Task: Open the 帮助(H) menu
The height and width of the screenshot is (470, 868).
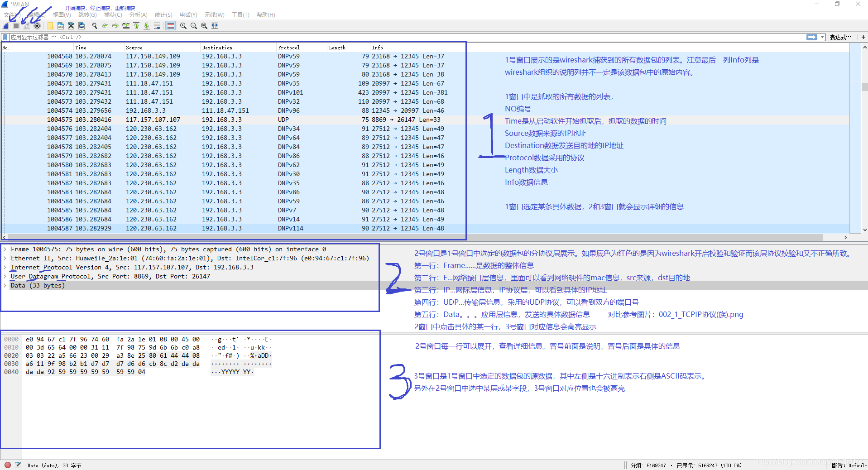Action: tap(266, 15)
